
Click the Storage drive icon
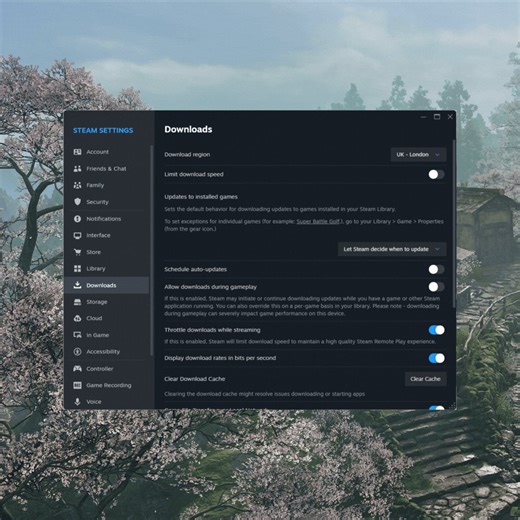pyautogui.click(x=77, y=302)
